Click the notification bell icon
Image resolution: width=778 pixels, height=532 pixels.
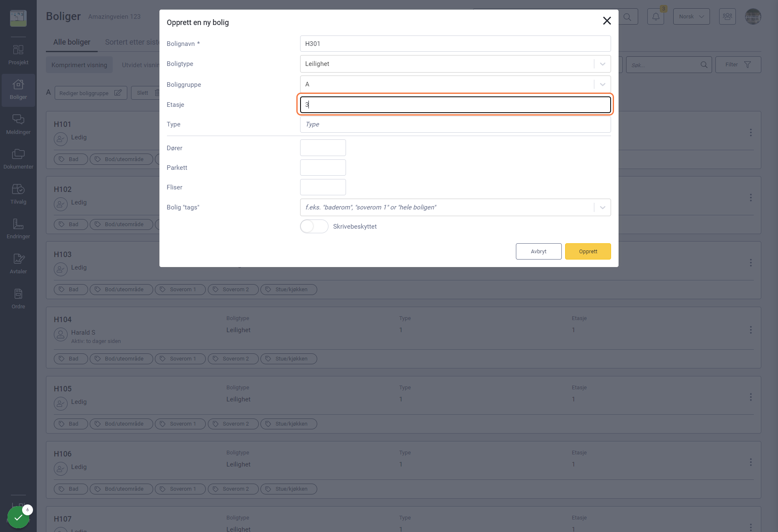(x=656, y=17)
